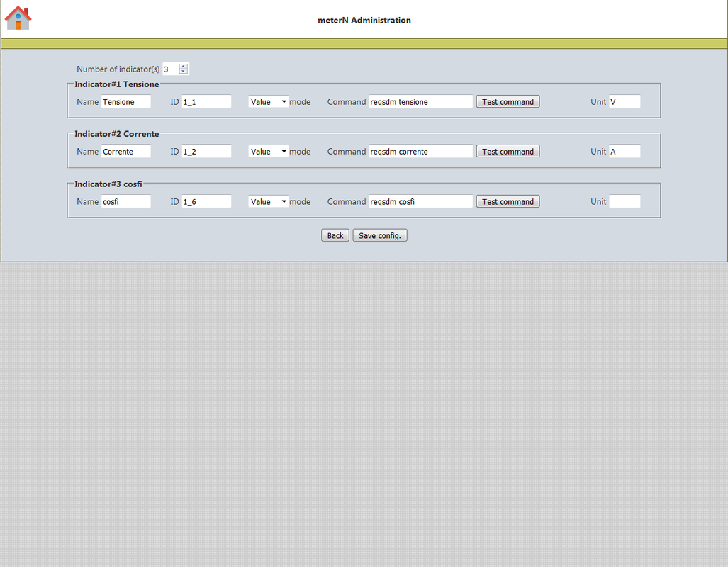Click the Number of indicator(s) label
The height and width of the screenshot is (567, 728).
118,69
